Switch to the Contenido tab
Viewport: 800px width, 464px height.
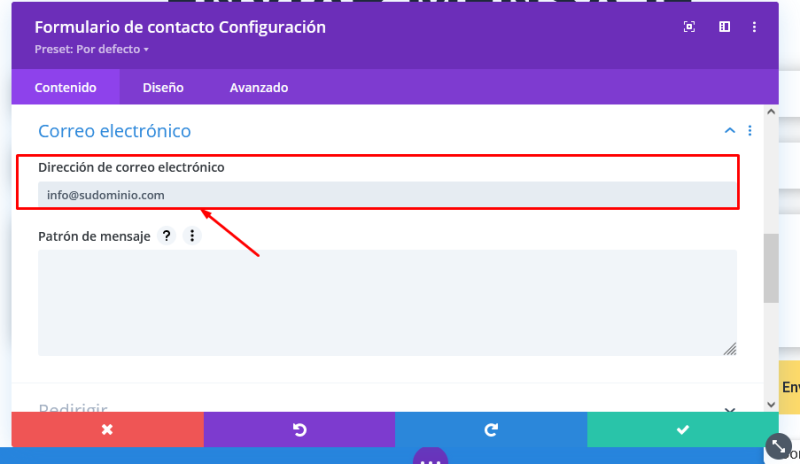65,88
